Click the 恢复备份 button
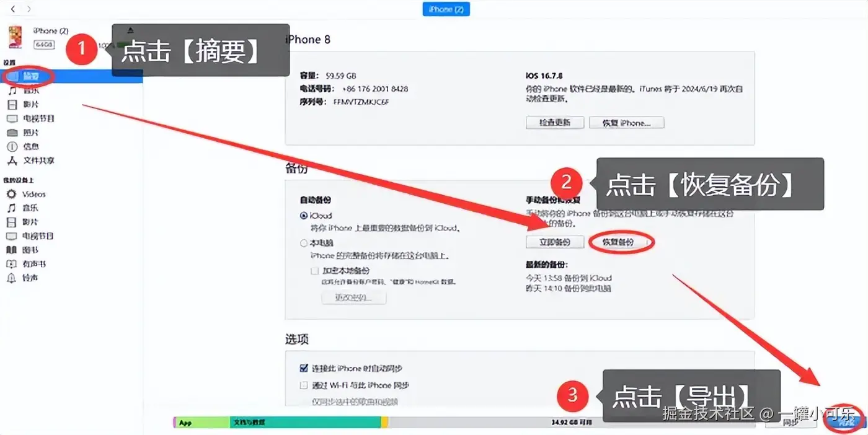The height and width of the screenshot is (435, 868). tap(621, 242)
